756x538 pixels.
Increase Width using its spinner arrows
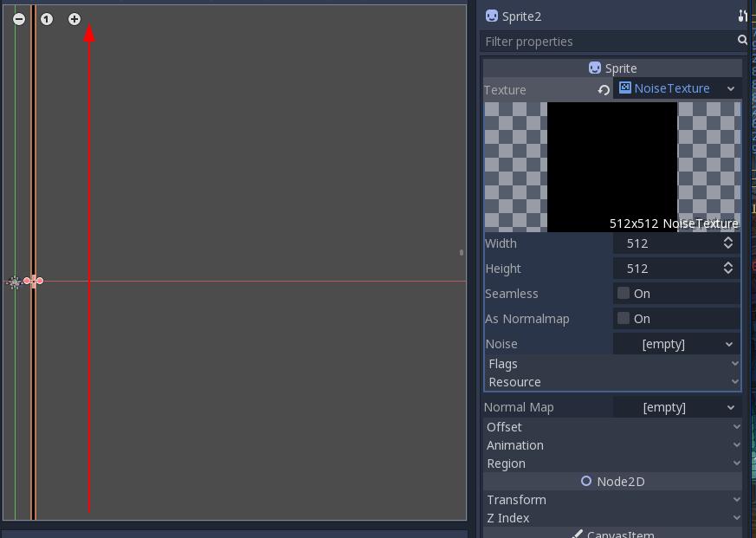[728, 239]
